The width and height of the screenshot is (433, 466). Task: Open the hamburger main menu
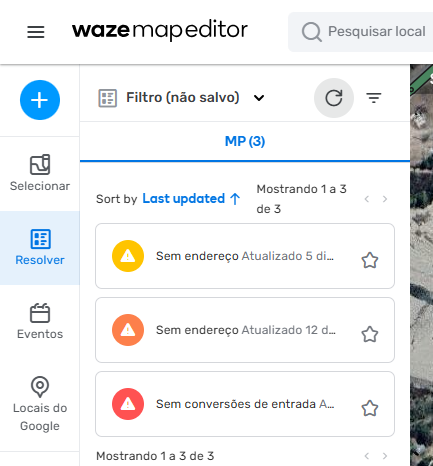coord(36,32)
